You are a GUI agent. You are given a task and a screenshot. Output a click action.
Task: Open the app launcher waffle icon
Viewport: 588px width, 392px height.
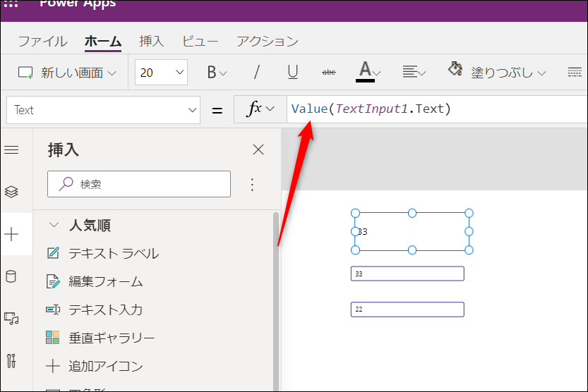point(11,4)
